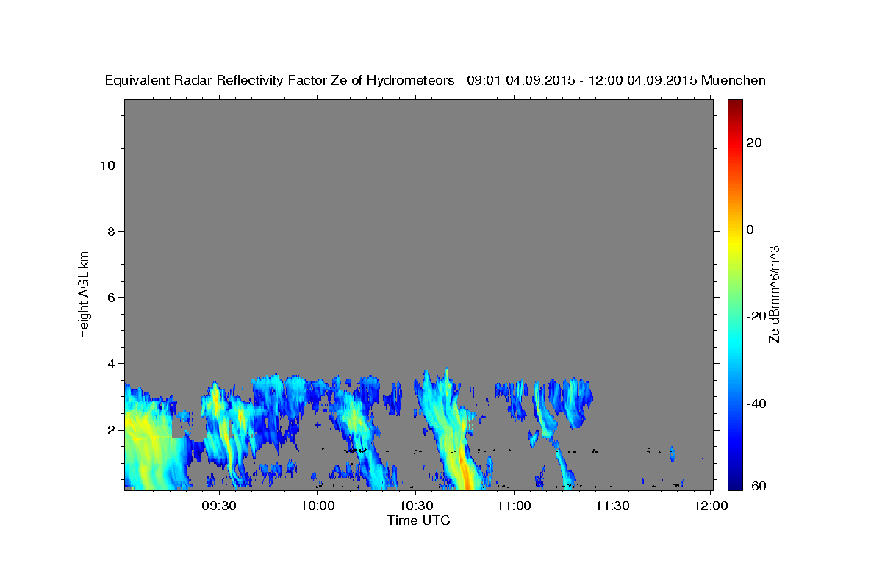Click the '12:00' time tick label
Viewport: 882px width, 588px height.
click(x=710, y=506)
